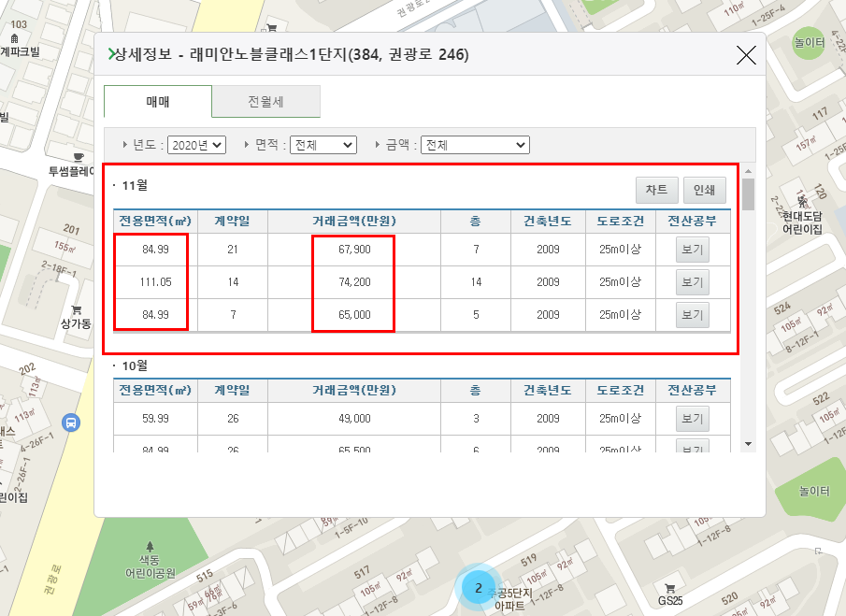Screen dimensions: 846x616
Task: Click building number 524 on map
Action: pyautogui.click(x=782, y=308)
